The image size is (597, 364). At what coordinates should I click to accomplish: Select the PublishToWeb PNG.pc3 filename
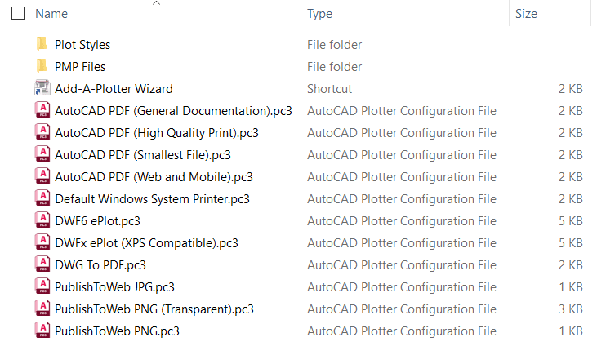coord(117,331)
